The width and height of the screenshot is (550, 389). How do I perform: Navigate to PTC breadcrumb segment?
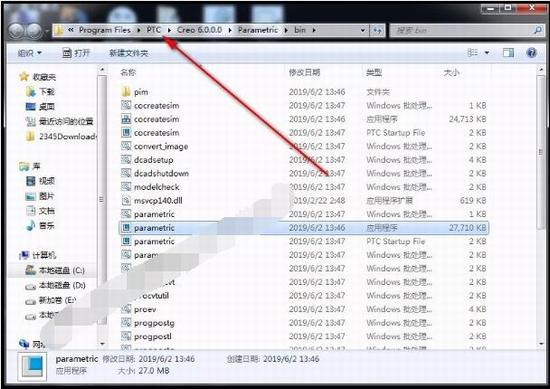coord(154,30)
